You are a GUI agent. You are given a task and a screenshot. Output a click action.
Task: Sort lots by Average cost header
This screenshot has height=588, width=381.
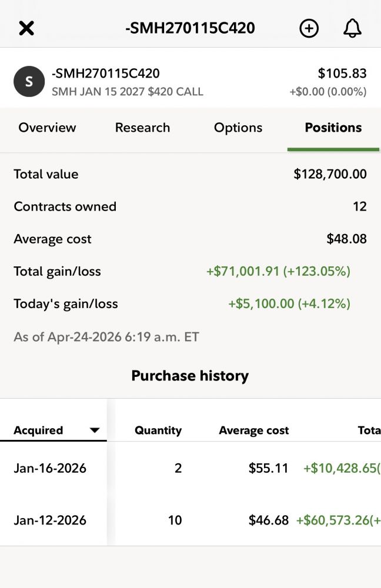click(x=253, y=430)
